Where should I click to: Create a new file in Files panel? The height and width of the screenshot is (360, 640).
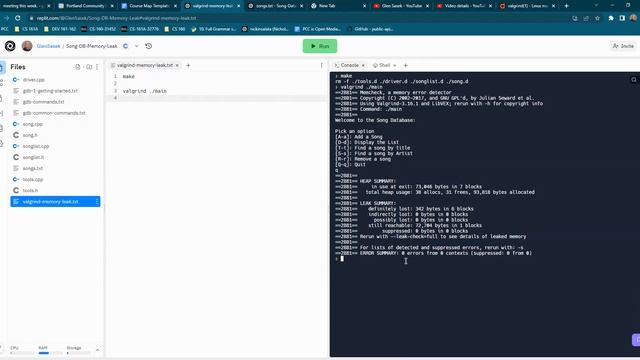tap(78, 67)
